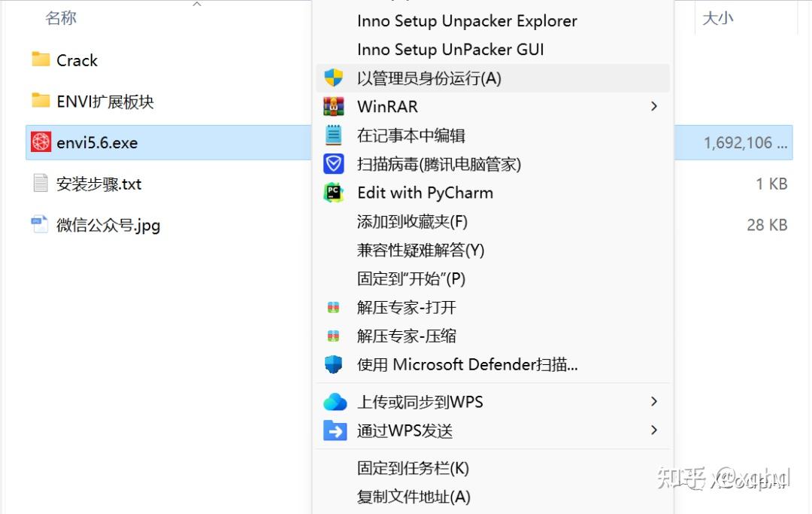Expand the 上传或同步到WPS submenu

[653, 401]
